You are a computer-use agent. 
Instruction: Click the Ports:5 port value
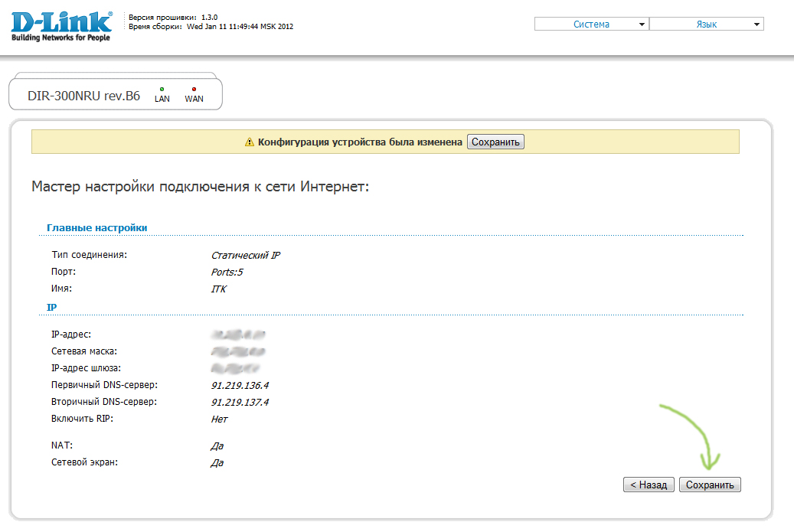(x=227, y=273)
